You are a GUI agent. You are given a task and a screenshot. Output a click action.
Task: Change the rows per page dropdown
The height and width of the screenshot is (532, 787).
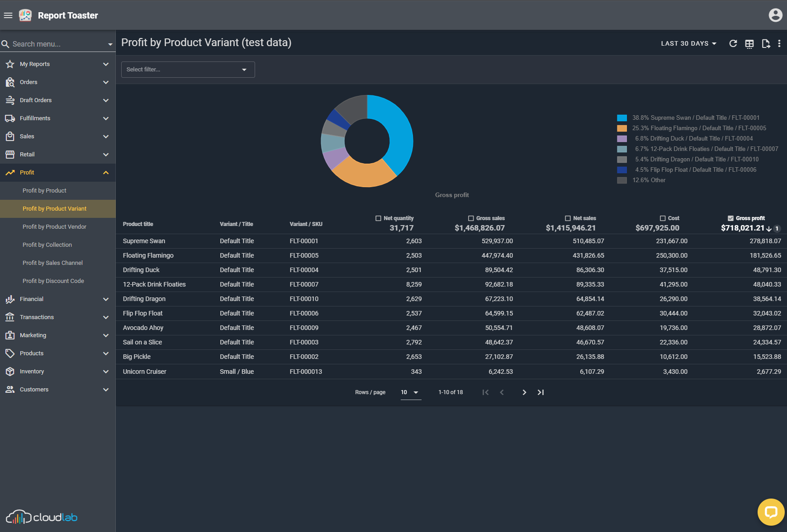pyautogui.click(x=411, y=392)
